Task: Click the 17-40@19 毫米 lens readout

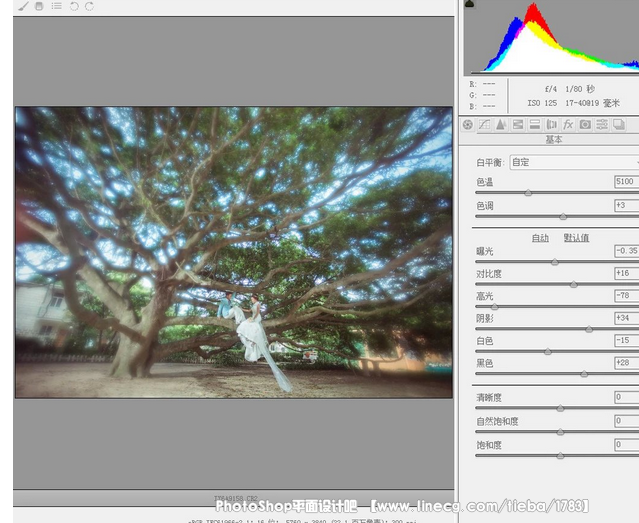Action: (593, 103)
